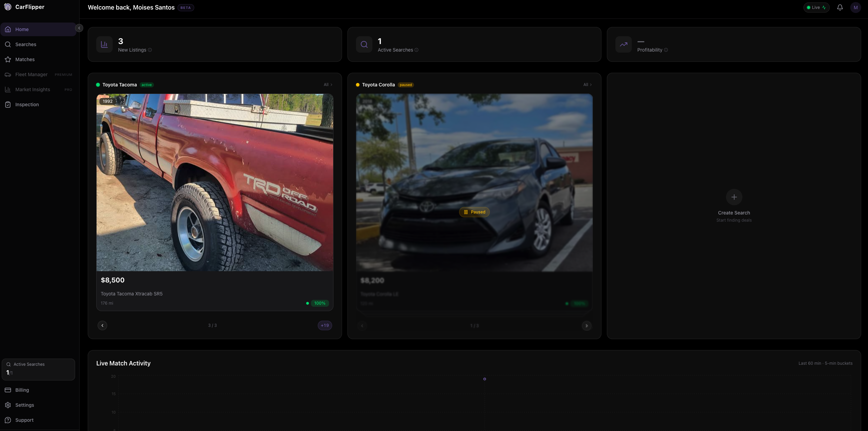
Task: Click the Active Searches info icon
Action: point(416,50)
